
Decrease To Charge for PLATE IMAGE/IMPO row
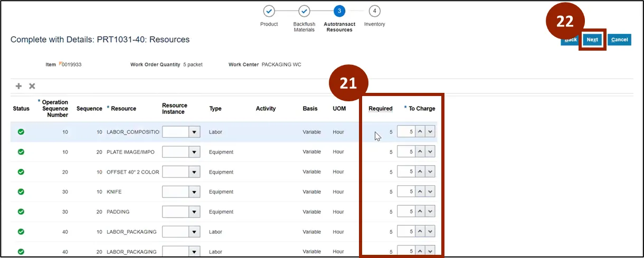(x=430, y=152)
